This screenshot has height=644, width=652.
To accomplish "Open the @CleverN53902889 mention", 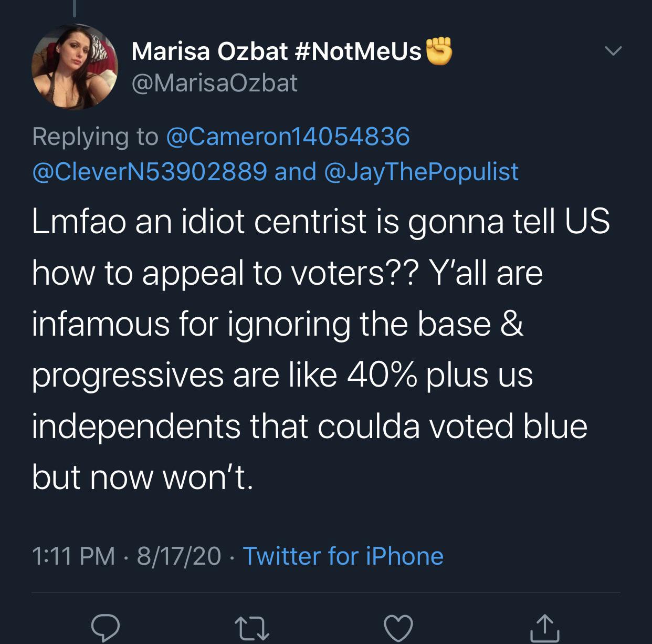I will 150,172.
